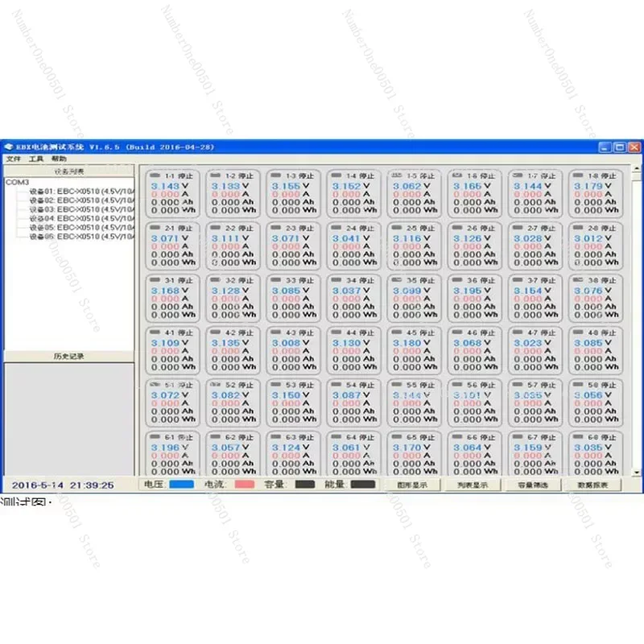The height and width of the screenshot is (644, 644).
Task: Select 设备02 EBC-X0510 in device tree
Action: (x=82, y=200)
